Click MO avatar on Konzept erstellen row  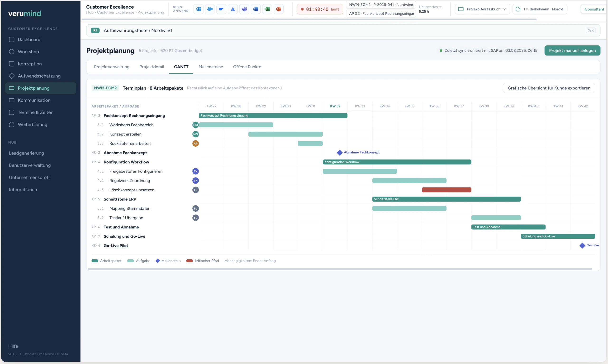point(195,134)
